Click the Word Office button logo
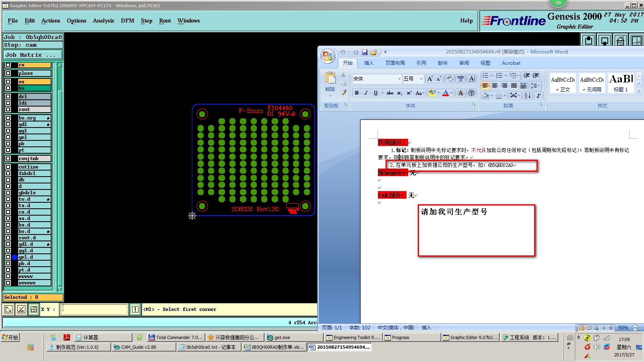 click(328, 56)
